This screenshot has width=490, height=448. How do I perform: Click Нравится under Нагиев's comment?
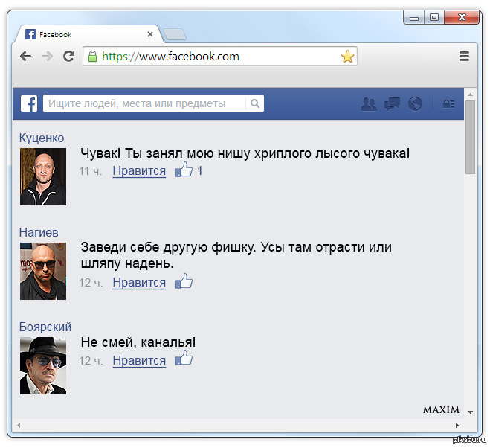click(x=139, y=283)
